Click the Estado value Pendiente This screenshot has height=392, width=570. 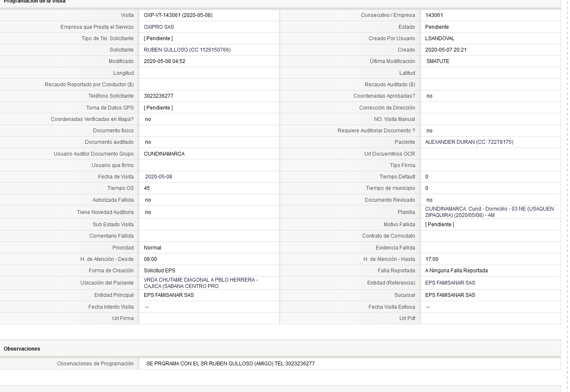(x=437, y=27)
